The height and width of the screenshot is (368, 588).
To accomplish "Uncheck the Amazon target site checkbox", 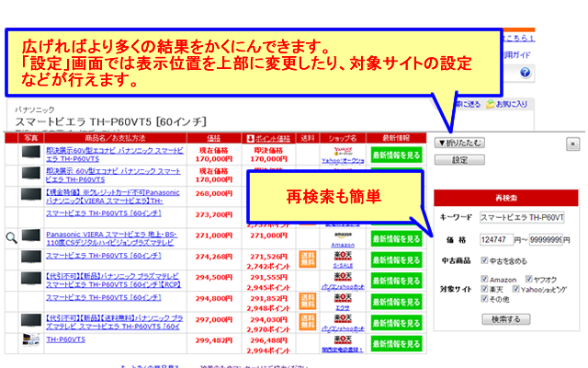I will (x=486, y=279).
